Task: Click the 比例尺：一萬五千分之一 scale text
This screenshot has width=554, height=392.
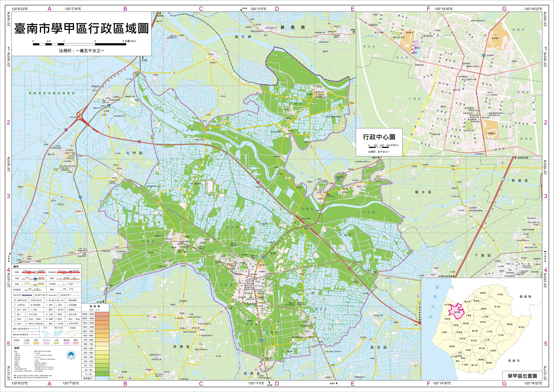Action: click(82, 51)
